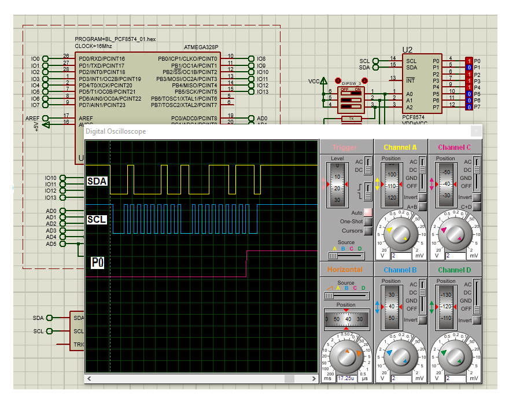Screen dimensions: 509x420
Task: Toggle Channel D Invert button
Action: pyautogui.click(x=477, y=320)
